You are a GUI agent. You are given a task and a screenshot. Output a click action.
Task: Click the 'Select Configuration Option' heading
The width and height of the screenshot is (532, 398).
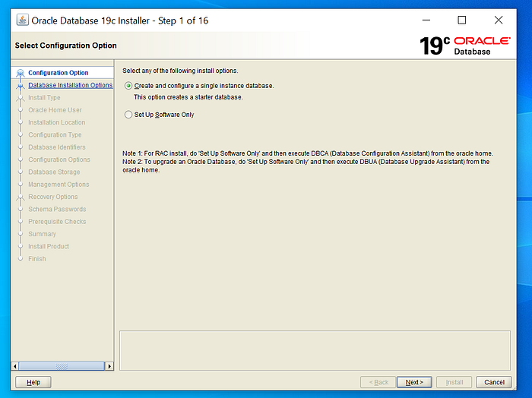[65, 46]
